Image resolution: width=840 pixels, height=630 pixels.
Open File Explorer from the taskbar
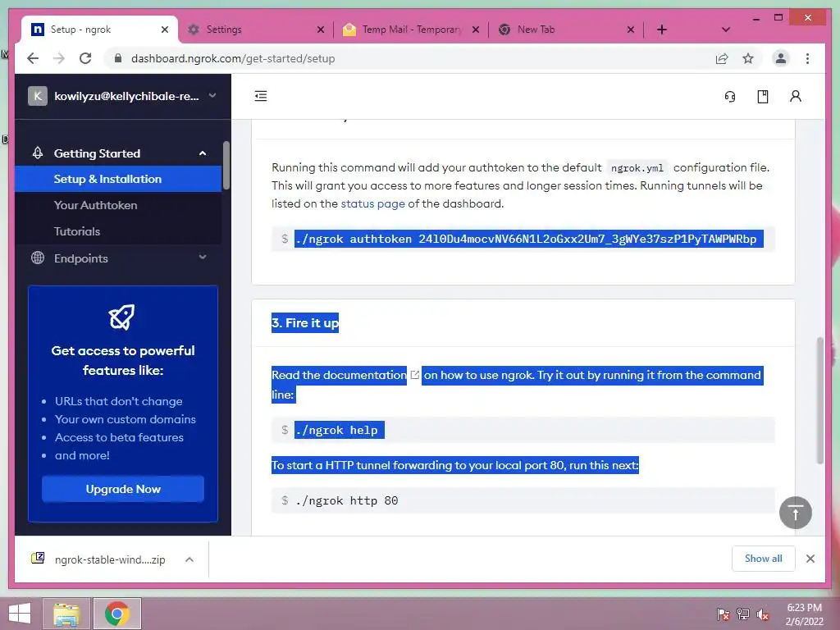tap(66, 614)
